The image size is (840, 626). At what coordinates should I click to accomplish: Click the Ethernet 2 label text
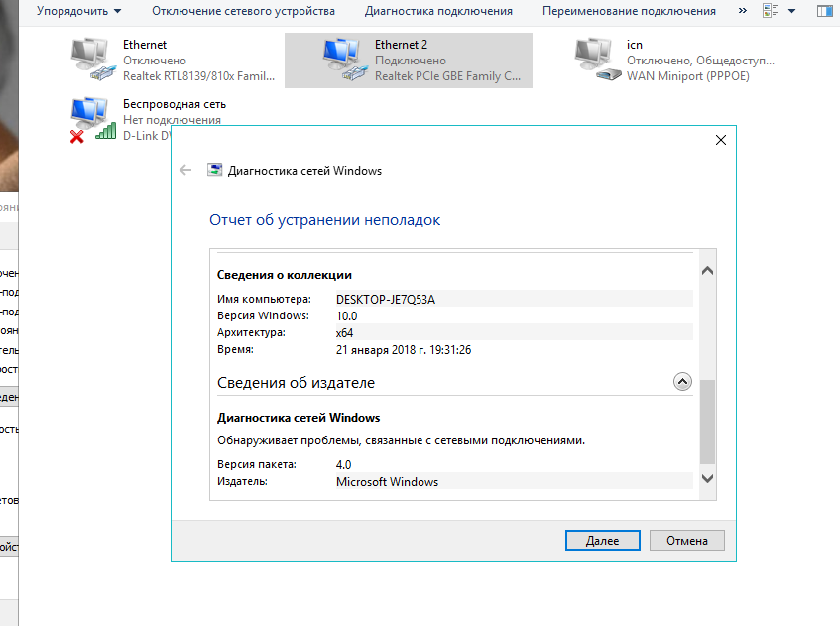click(x=401, y=45)
